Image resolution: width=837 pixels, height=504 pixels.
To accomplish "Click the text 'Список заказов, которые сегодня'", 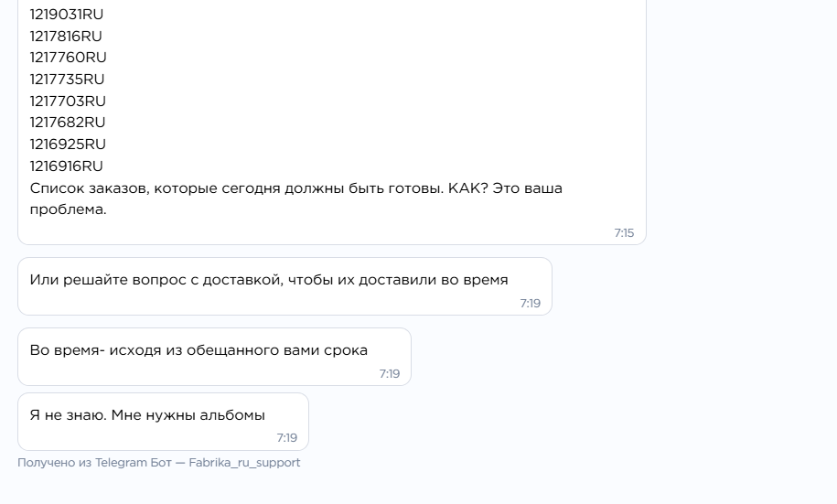I will click(x=155, y=188).
